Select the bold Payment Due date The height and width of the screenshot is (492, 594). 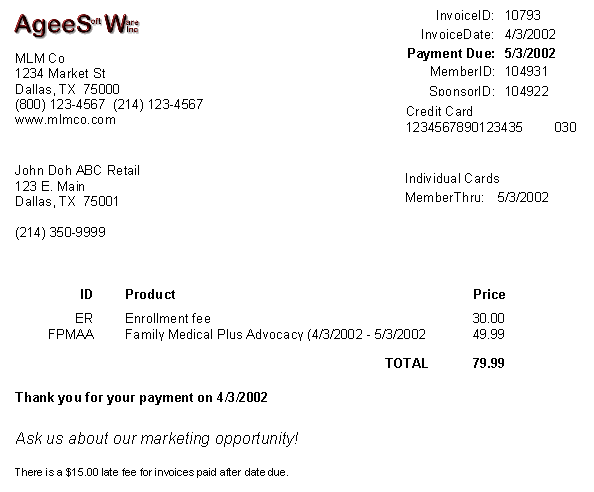click(530, 53)
